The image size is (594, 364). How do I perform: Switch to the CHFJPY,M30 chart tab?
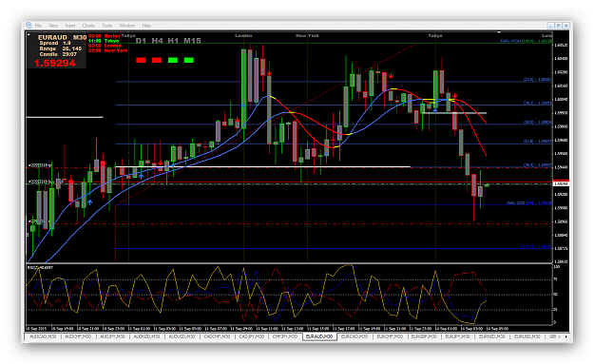pos(285,336)
